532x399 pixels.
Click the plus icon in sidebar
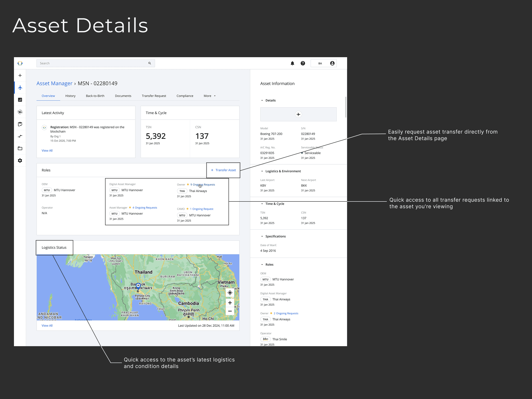coord(20,75)
